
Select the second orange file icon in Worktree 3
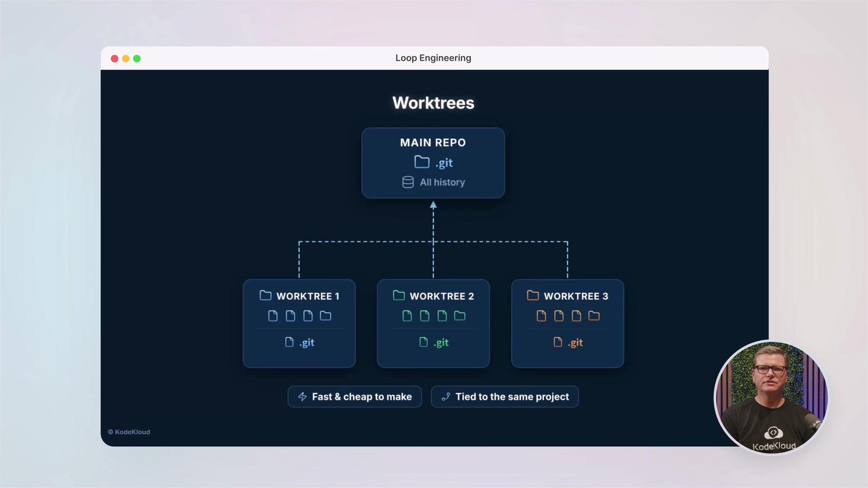pyautogui.click(x=559, y=316)
